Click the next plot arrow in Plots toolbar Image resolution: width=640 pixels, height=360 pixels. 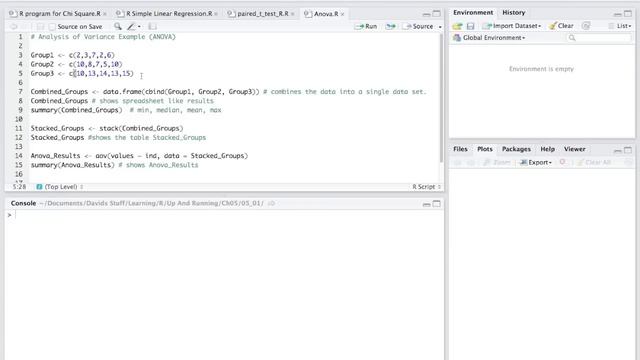pyautogui.click(x=470, y=162)
